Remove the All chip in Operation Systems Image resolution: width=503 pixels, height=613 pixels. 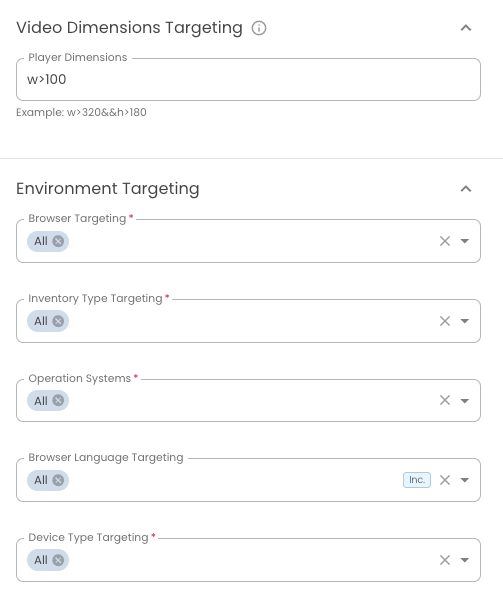[58, 400]
